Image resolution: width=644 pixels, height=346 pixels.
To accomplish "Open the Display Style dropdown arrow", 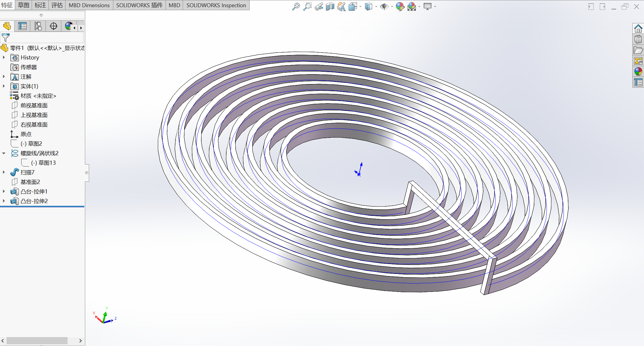I will tap(376, 7).
